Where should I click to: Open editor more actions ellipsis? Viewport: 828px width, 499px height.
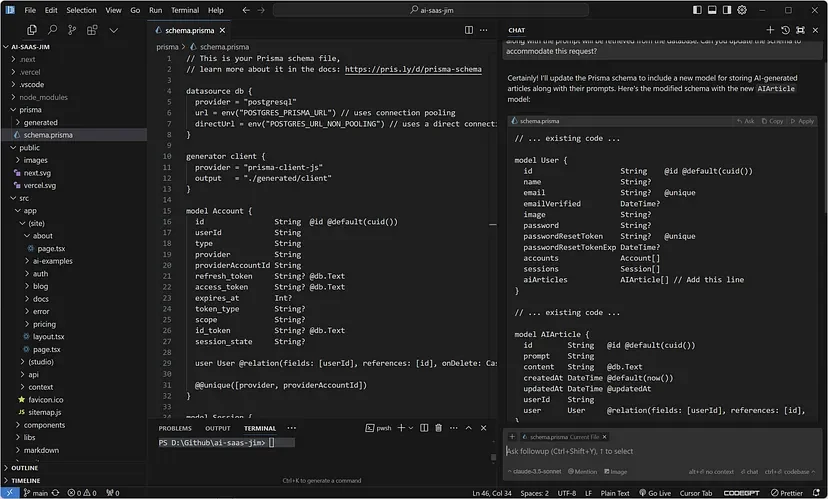point(484,30)
